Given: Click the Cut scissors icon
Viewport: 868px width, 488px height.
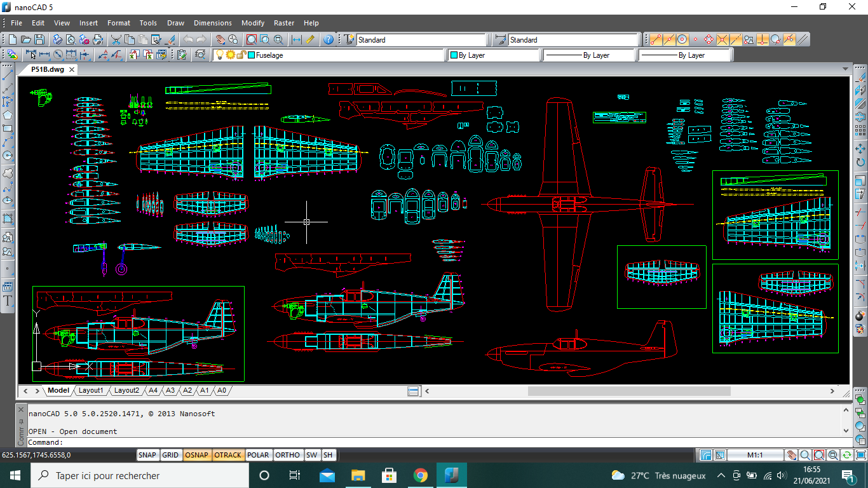Looking at the screenshot, I should click(x=116, y=39).
